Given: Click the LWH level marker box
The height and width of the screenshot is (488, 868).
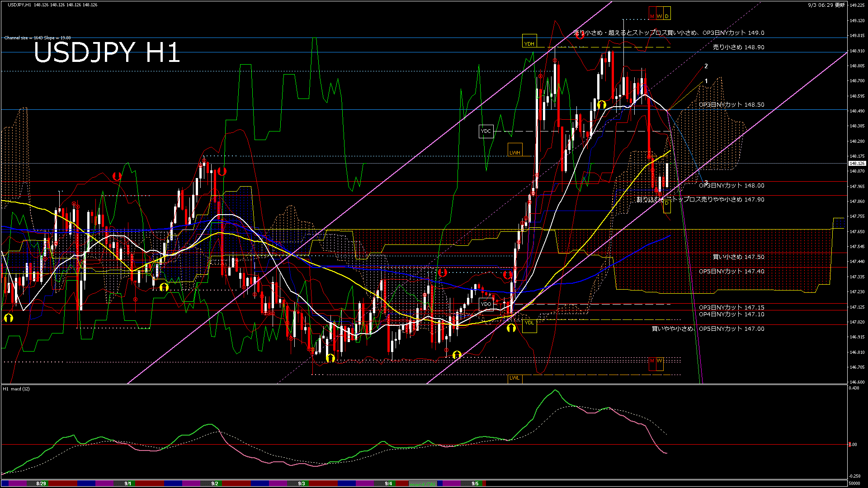Looking at the screenshot, I should (515, 150).
